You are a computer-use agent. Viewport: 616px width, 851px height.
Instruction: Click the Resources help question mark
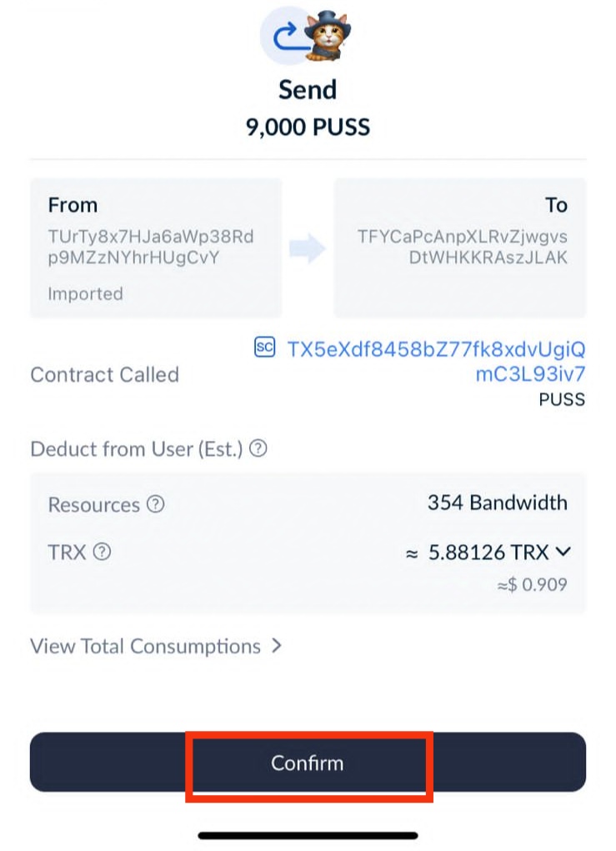(156, 504)
